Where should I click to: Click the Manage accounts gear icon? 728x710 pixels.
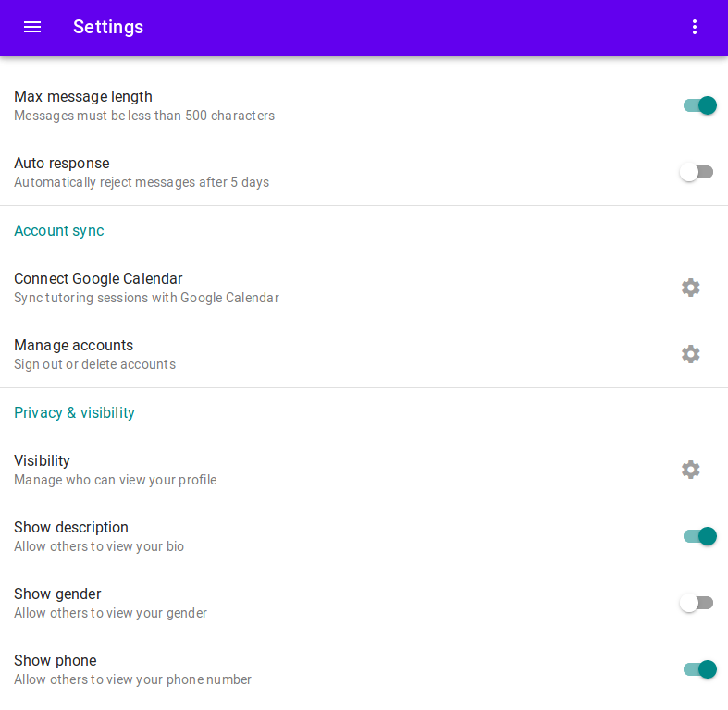[x=690, y=354]
